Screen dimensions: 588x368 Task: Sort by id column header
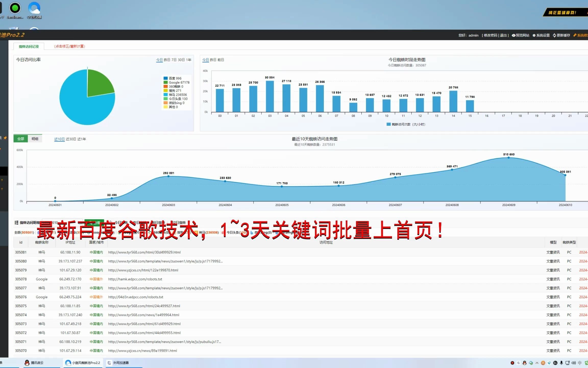(x=21, y=242)
